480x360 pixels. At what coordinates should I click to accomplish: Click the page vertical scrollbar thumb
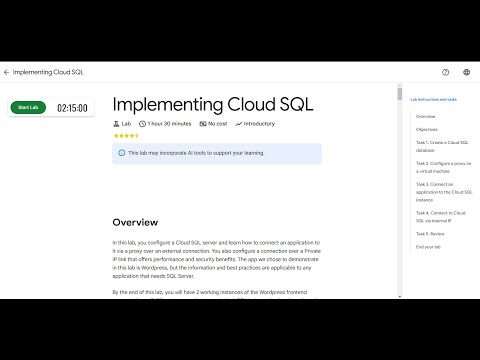coord(400,94)
